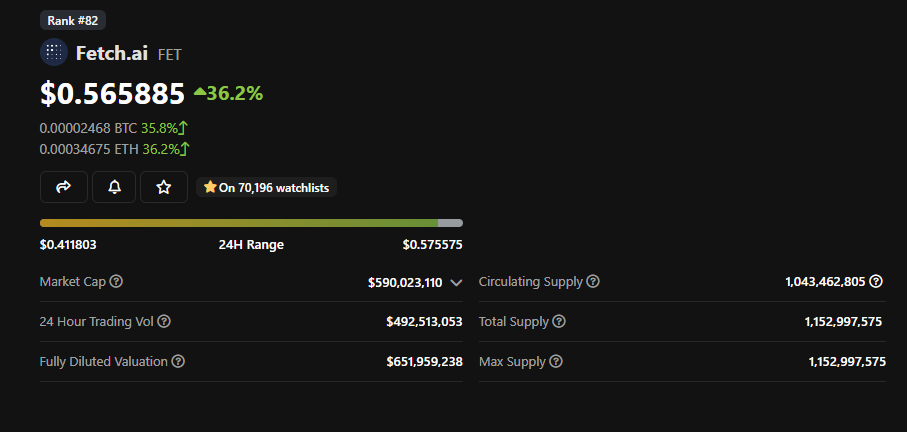Click Market Cap help question icon

[116, 282]
